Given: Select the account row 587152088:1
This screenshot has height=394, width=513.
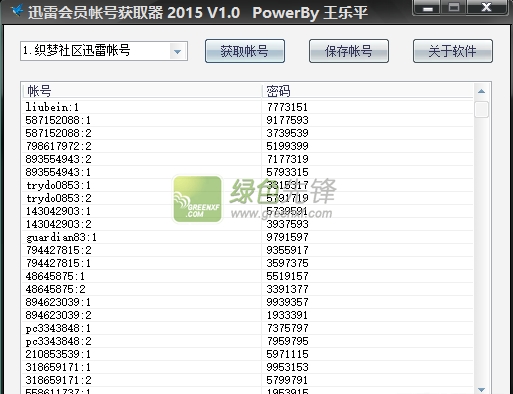Looking at the screenshot, I should [x=248, y=120].
